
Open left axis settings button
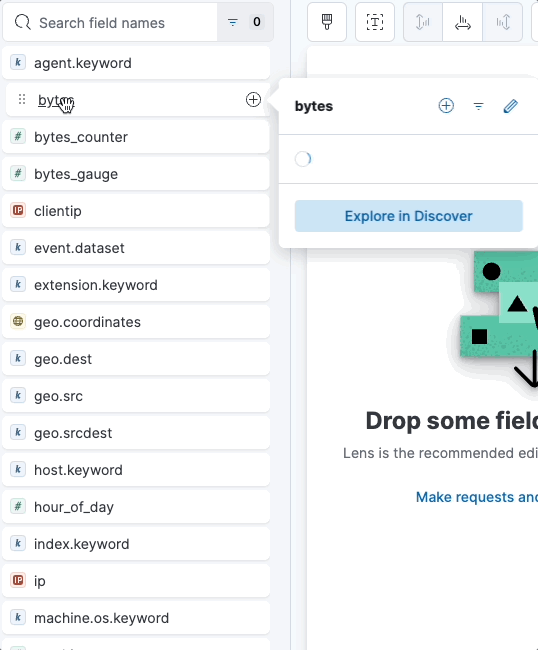pyautogui.click(x=423, y=22)
